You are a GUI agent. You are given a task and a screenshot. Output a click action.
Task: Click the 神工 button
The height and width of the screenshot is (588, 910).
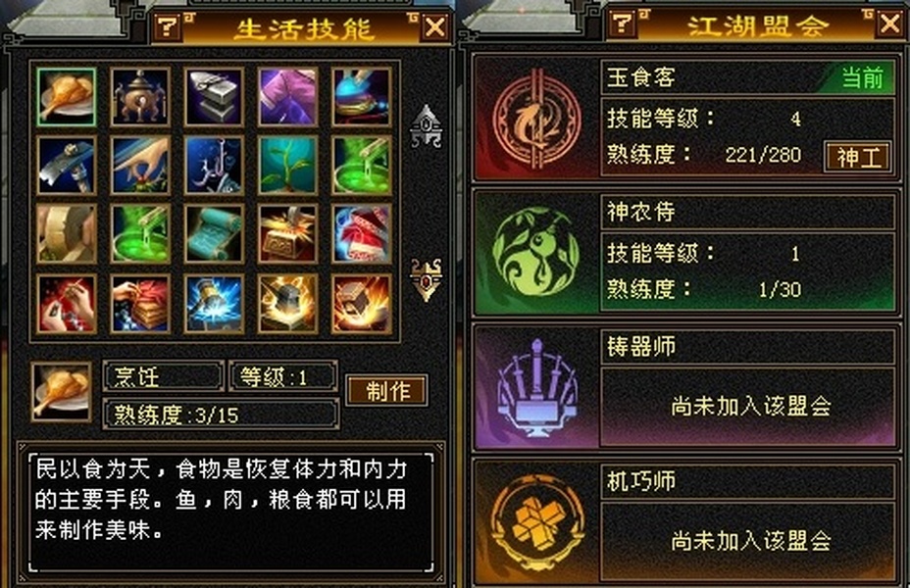pyautogui.click(x=858, y=157)
